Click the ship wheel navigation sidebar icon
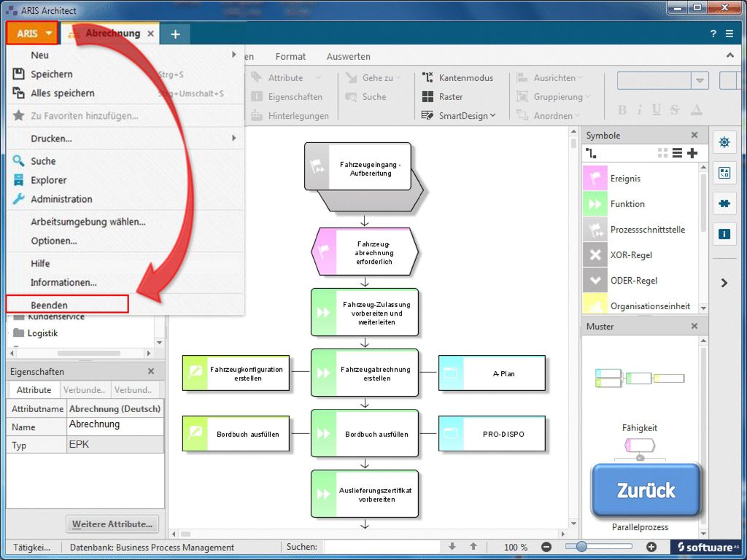Image resolution: width=747 pixels, height=560 pixels. [724, 142]
